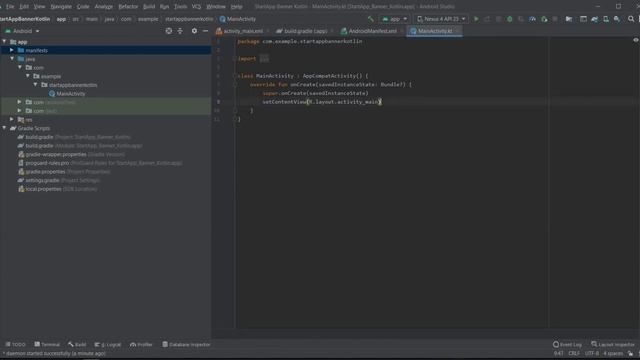Open project panel gear options
The image size is (640, 360).
pyautogui.click(x=194, y=31)
